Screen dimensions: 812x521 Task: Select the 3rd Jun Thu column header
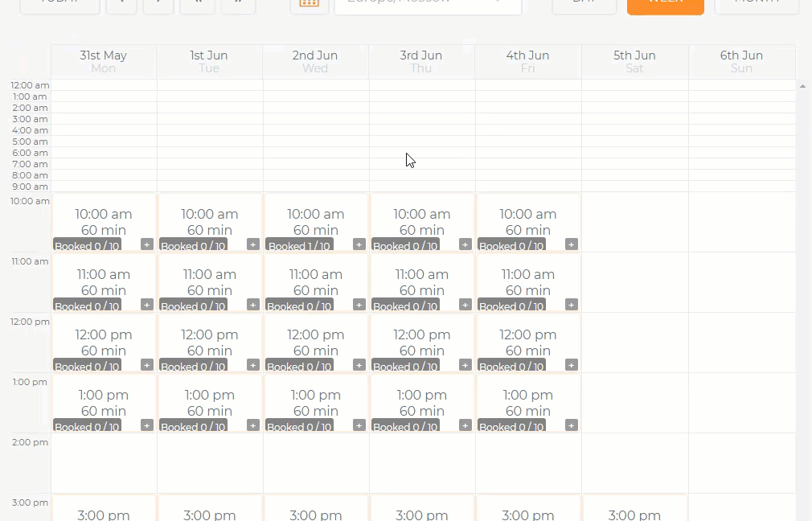point(421,62)
